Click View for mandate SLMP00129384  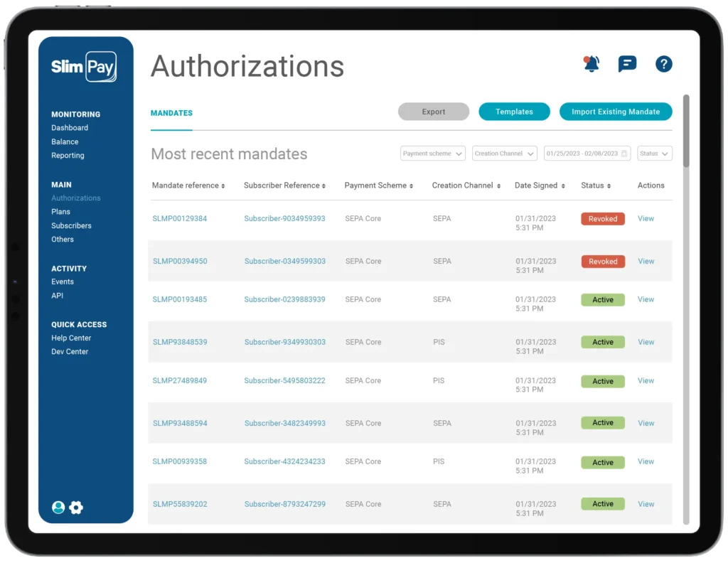[x=646, y=219]
